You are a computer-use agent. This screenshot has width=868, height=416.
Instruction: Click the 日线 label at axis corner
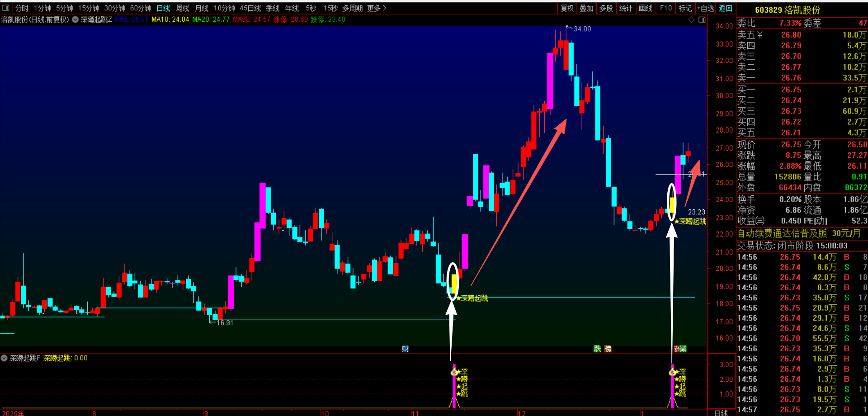click(721, 412)
